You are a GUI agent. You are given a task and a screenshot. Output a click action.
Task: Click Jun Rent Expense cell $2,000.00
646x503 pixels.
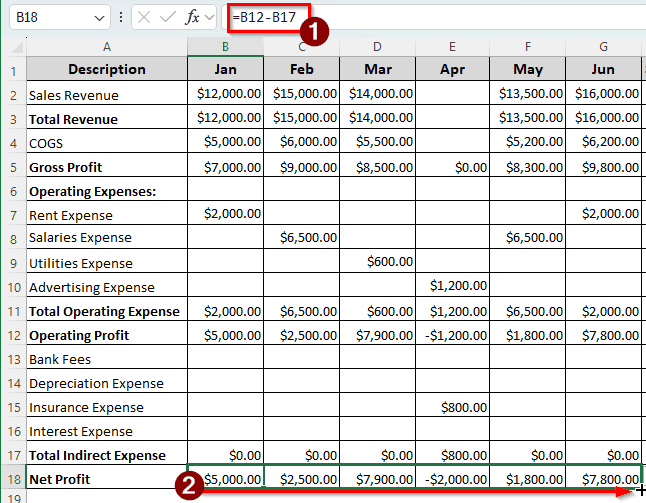pyautogui.click(x=604, y=213)
